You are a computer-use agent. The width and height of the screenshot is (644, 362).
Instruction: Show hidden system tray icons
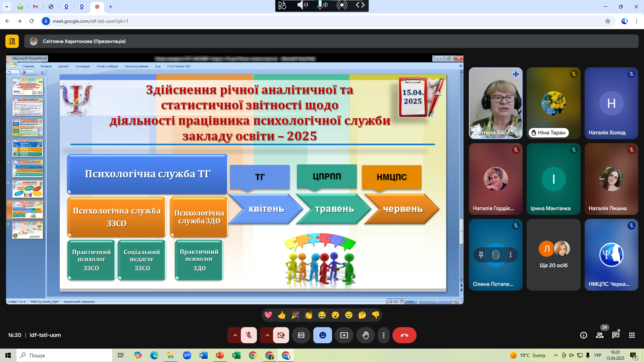click(556, 355)
